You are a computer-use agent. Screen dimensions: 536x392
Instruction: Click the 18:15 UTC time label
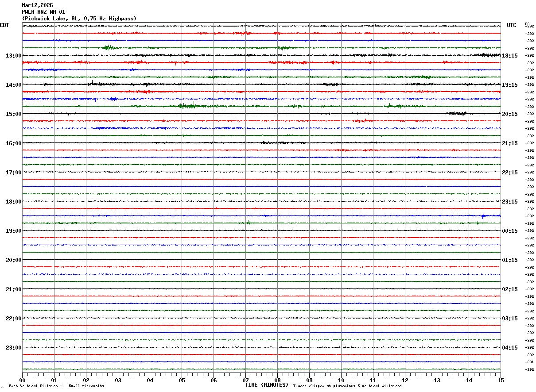click(x=510, y=56)
